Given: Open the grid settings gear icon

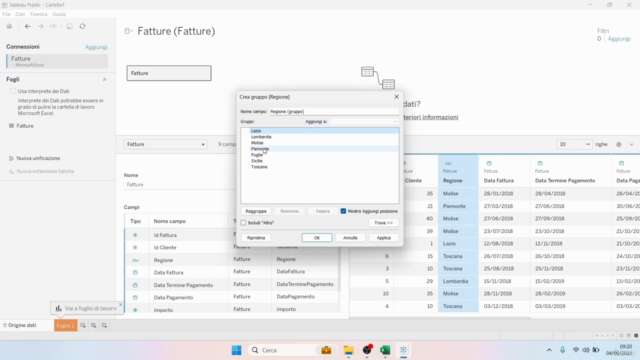Looking at the screenshot, I should pos(619,144).
